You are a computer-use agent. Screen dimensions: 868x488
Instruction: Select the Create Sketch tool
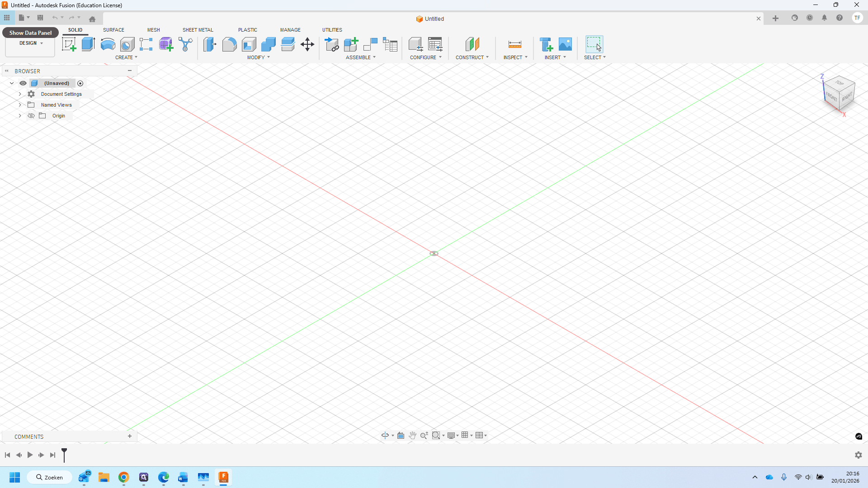tap(69, 44)
